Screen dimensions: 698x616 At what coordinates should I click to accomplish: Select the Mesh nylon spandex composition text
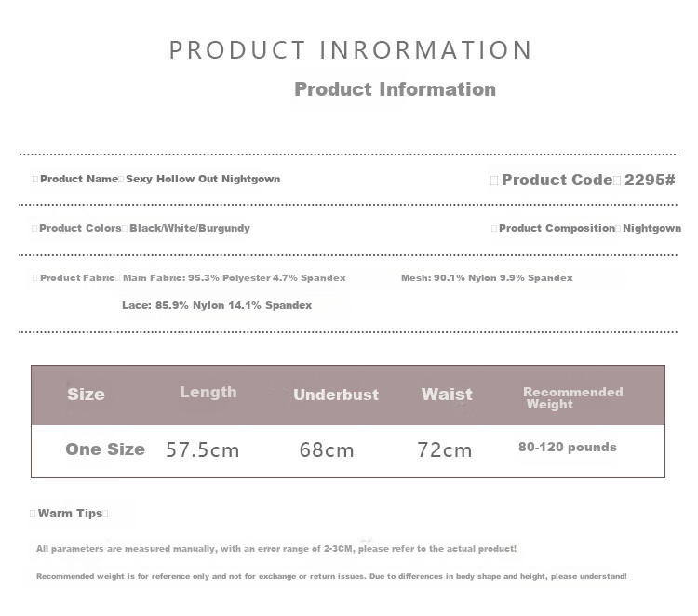click(487, 278)
